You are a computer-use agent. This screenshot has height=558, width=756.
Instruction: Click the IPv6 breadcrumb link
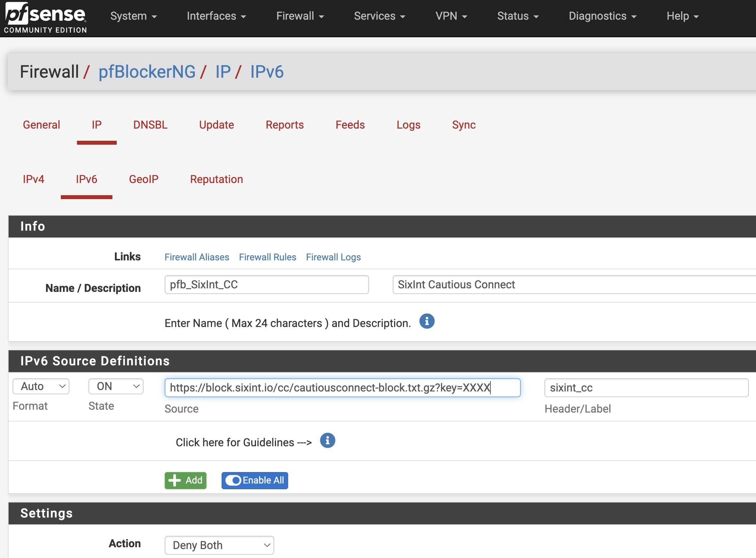267,72
